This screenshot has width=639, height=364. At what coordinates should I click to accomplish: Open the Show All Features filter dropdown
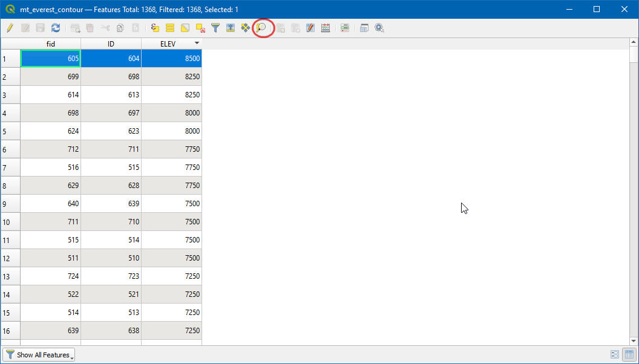click(x=39, y=355)
